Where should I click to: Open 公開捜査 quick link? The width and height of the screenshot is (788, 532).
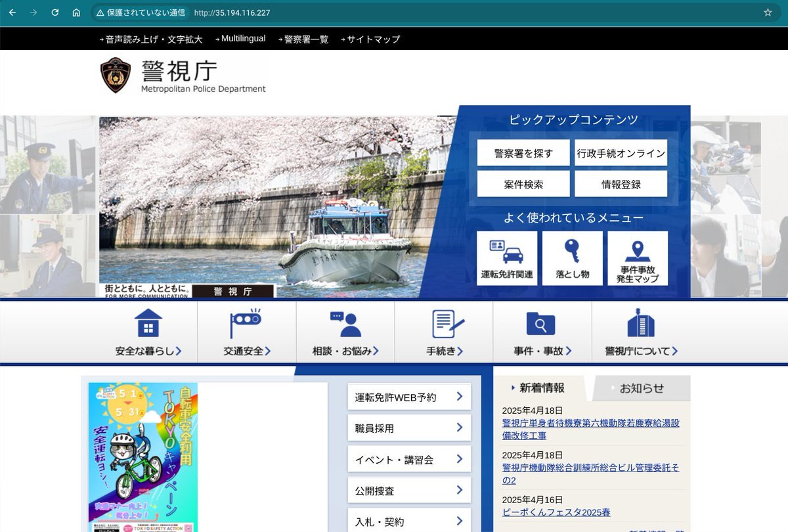pyautogui.click(x=409, y=491)
